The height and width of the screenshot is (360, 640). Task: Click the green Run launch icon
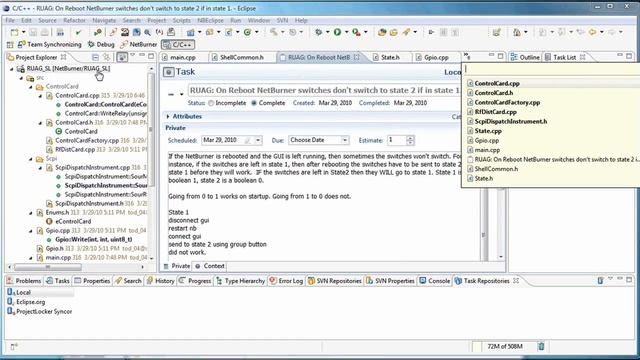(338, 32)
